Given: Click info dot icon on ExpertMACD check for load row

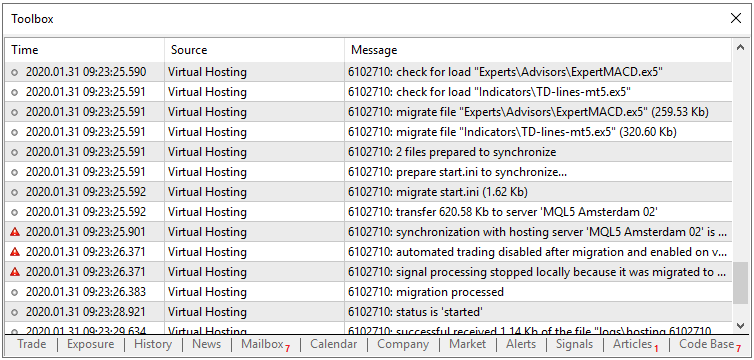Looking at the screenshot, I should click(x=15, y=73).
